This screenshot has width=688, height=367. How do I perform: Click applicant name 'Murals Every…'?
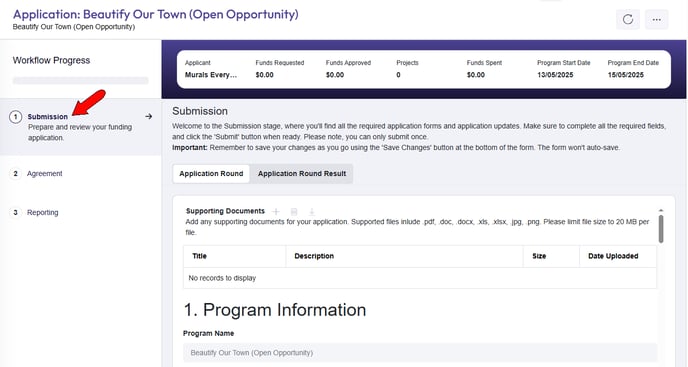point(211,75)
